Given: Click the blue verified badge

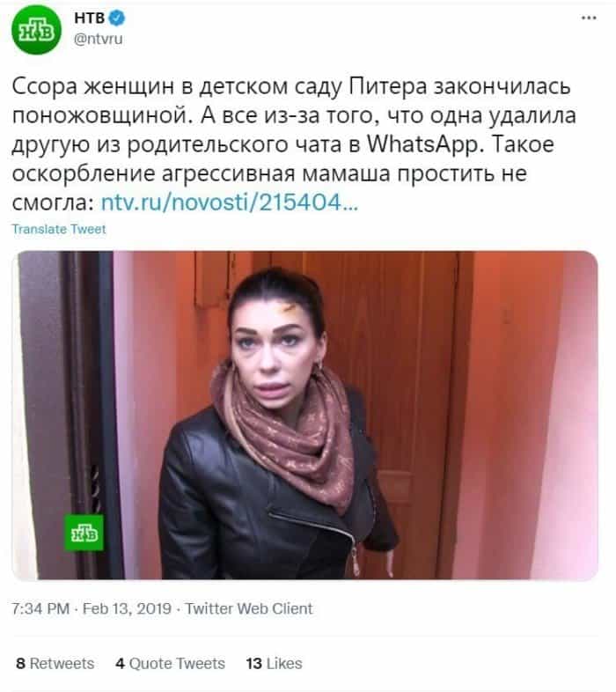Looking at the screenshot, I should pyautogui.click(x=117, y=18).
